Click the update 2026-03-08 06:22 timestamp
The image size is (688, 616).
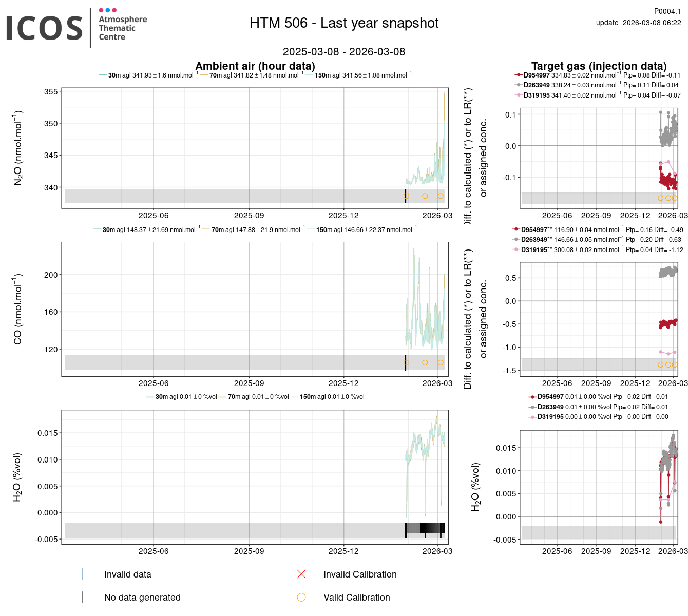point(638,23)
